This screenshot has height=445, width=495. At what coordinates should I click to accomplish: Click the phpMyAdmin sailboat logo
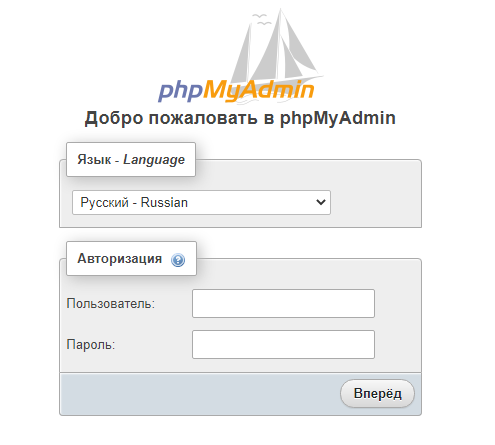point(240,55)
